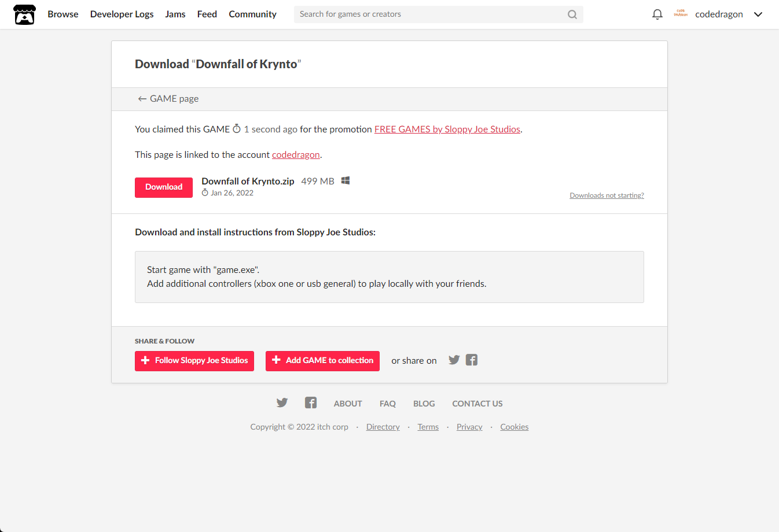Share on Twitter icon beside share text
The height and width of the screenshot is (532, 779).
point(454,360)
